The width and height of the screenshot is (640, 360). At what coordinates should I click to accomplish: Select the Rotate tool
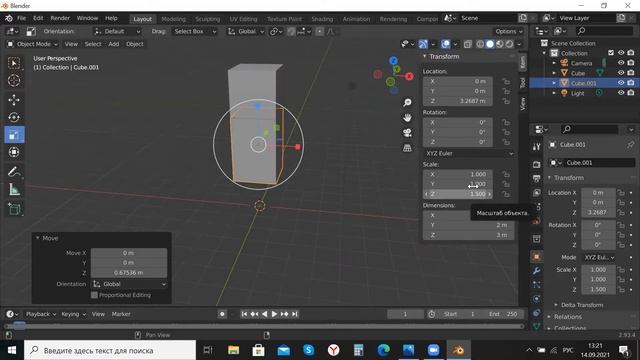(x=14, y=118)
